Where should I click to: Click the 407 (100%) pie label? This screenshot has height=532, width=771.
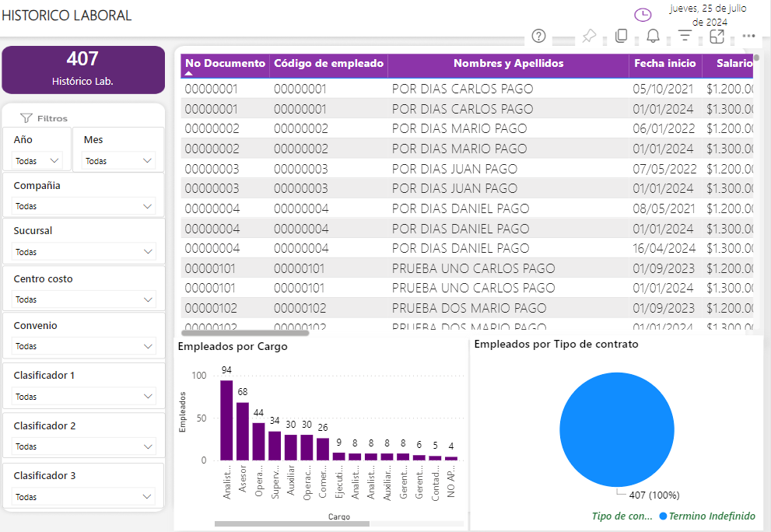654,495
